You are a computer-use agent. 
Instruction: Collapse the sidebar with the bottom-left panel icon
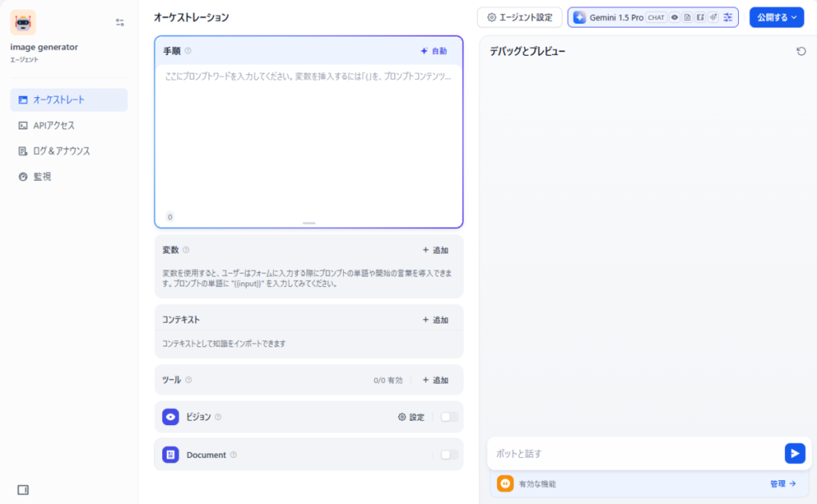(x=23, y=490)
